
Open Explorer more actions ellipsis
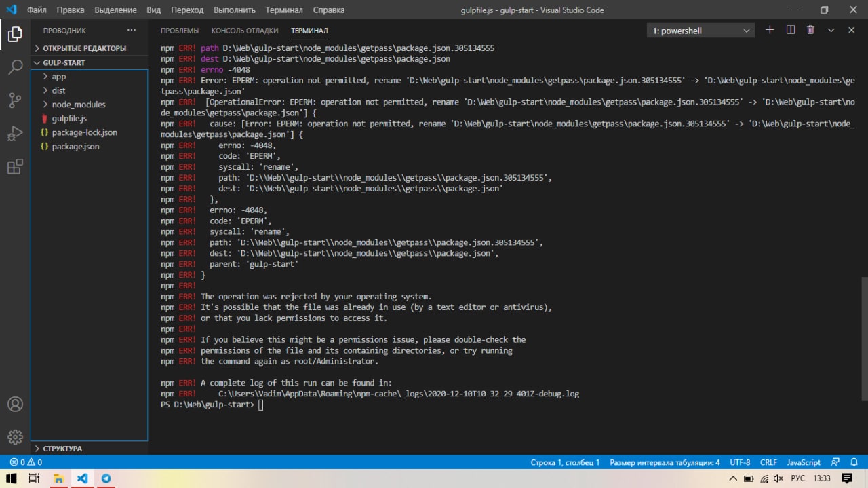[x=132, y=31]
